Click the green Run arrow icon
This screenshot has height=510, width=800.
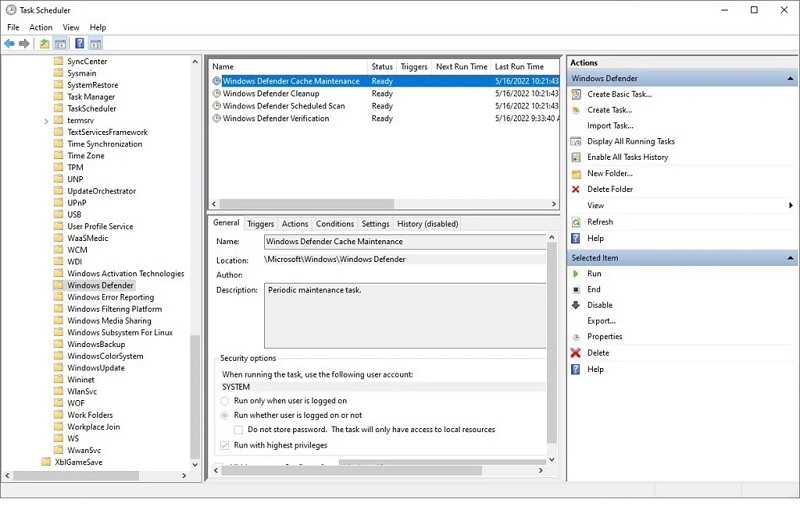(x=576, y=274)
